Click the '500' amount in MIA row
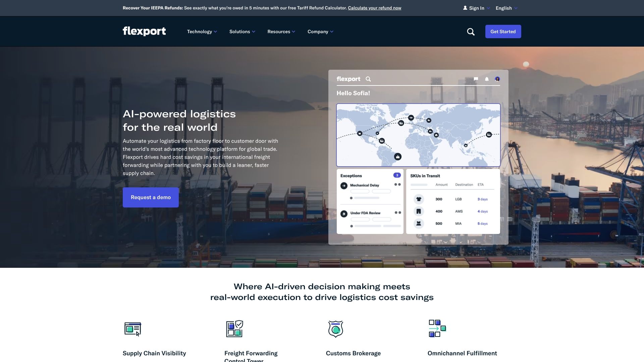Image resolution: width=644 pixels, height=362 pixels. 439,224
